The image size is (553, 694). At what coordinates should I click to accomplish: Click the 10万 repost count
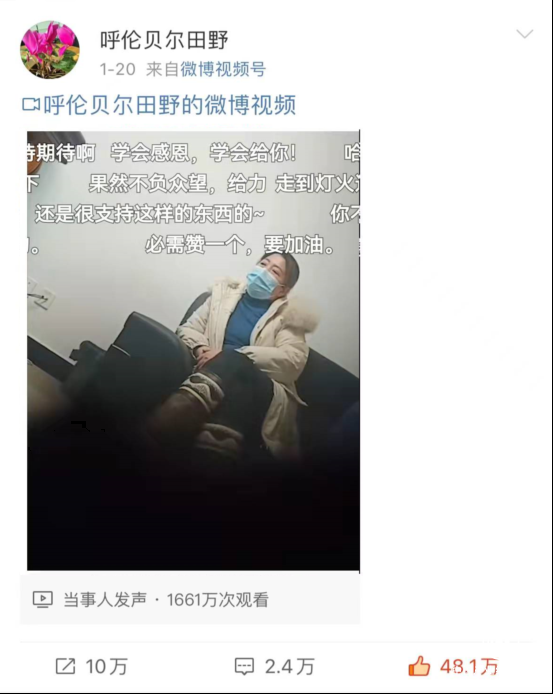pyautogui.click(x=106, y=667)
